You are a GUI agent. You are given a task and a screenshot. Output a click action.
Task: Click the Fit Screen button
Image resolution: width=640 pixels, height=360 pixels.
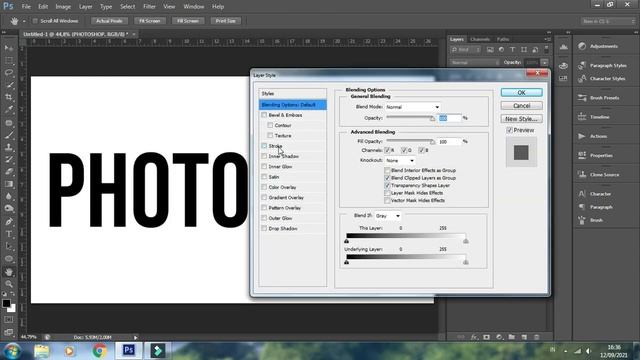(149, 21)
